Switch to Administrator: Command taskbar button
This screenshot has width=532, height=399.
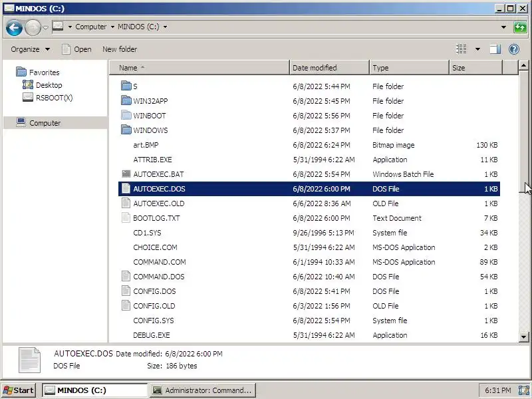pos(203,390)
